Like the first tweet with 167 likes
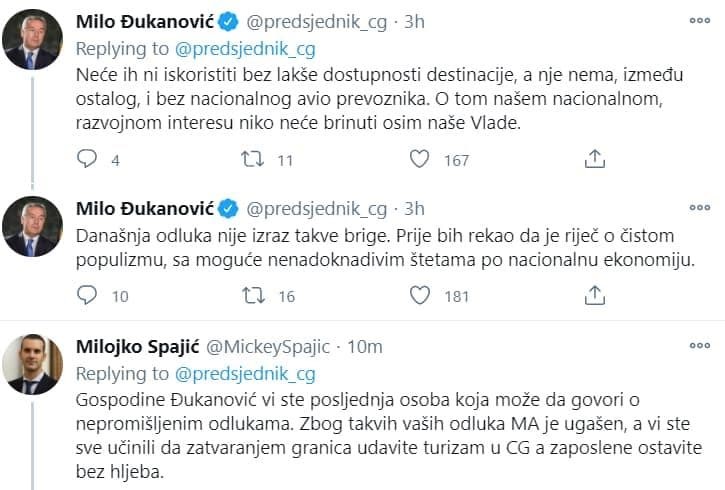The image size is (725, 490). (421, 159)
